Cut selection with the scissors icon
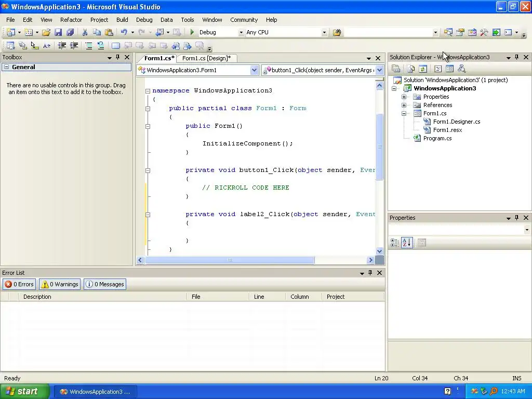This screenshot has height=399, width=532. [85, 32]
